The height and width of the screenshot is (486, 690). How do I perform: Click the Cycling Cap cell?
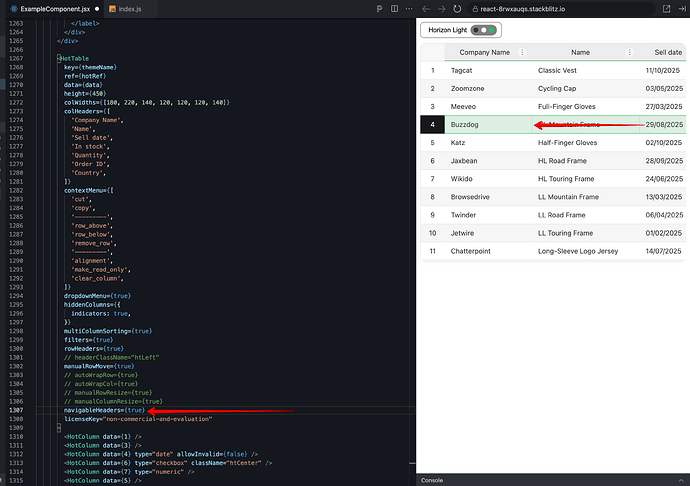(x=586, y=88)
